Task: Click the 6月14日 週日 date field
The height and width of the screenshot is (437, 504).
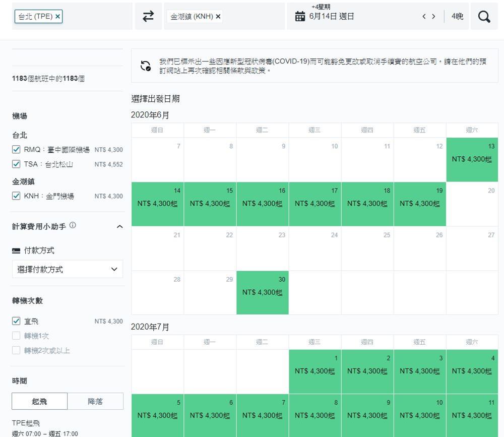Action: 332,17
